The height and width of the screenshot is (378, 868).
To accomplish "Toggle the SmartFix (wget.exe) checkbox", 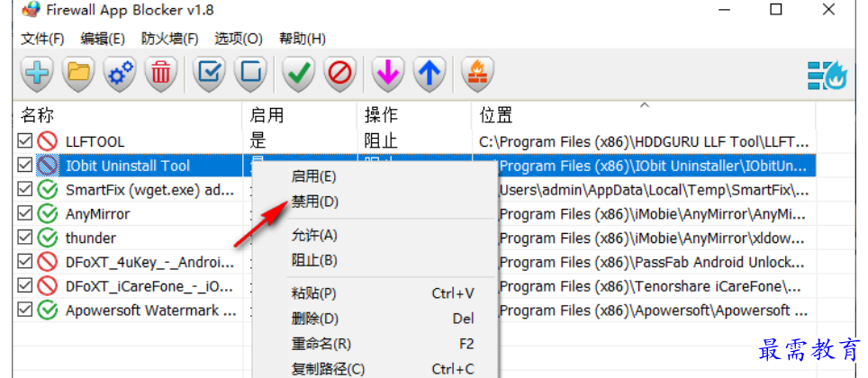I will (24, 190).
